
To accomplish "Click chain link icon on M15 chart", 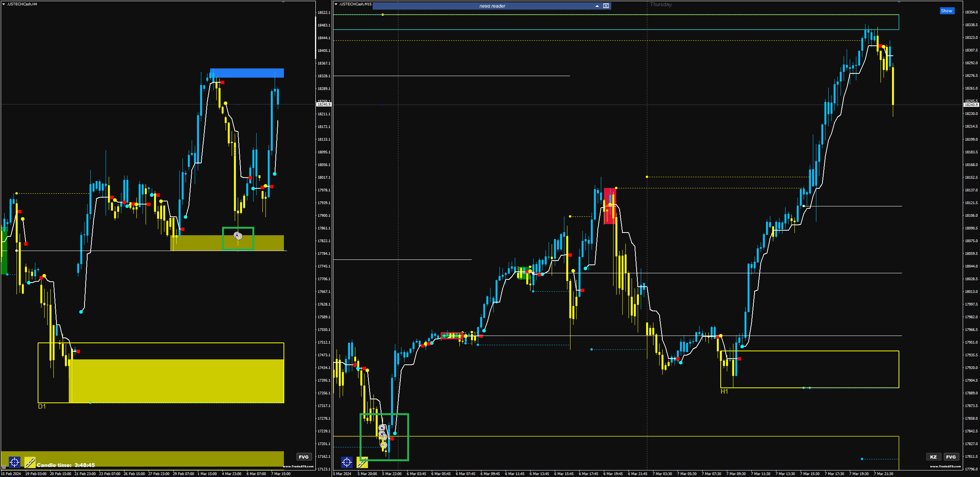I will [362, 462].
